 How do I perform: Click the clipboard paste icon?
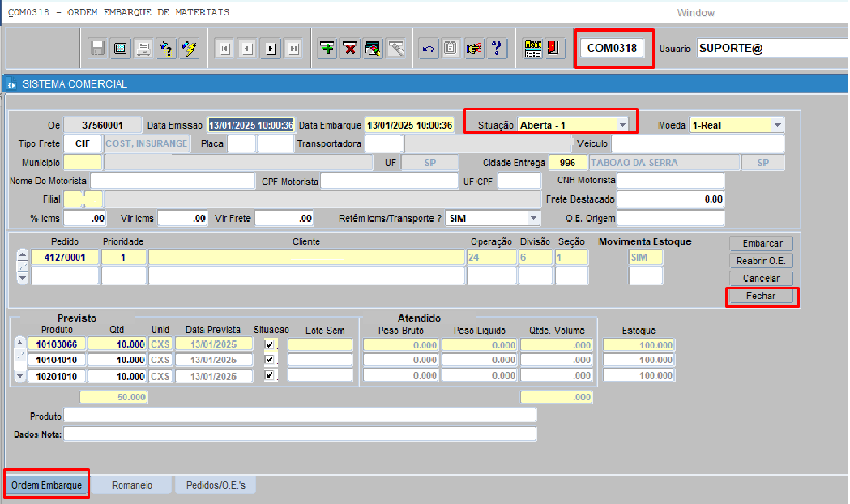tap(451, 49)
